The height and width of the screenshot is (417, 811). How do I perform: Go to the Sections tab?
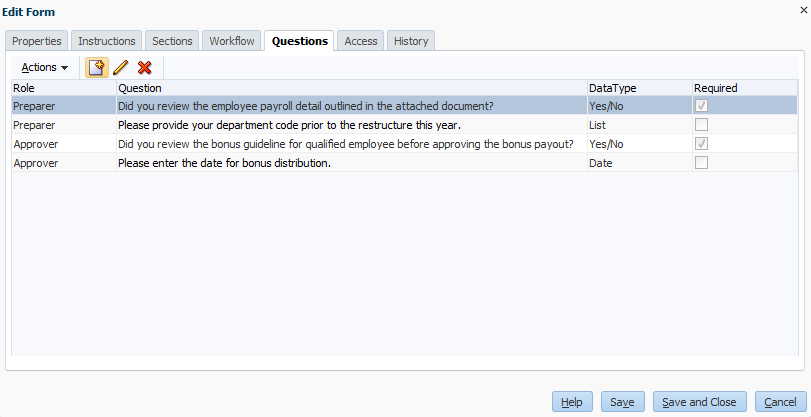pyautogui.click(x=172, y=41)
